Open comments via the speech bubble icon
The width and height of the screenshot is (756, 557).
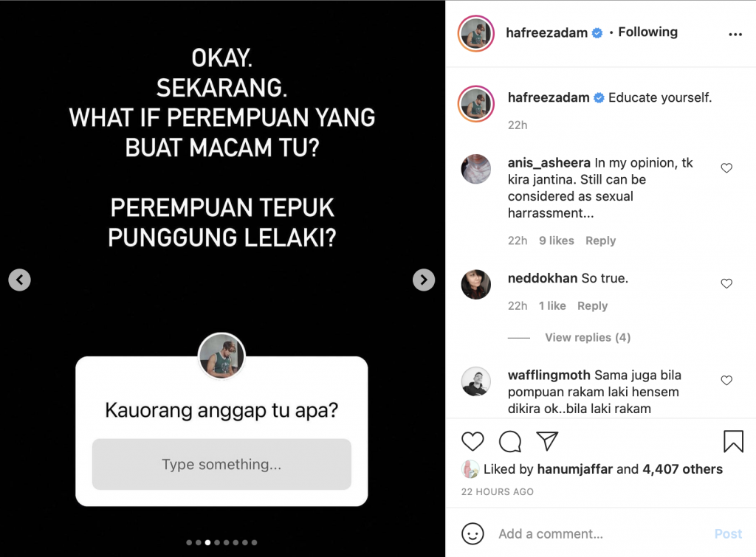[510, 441]
